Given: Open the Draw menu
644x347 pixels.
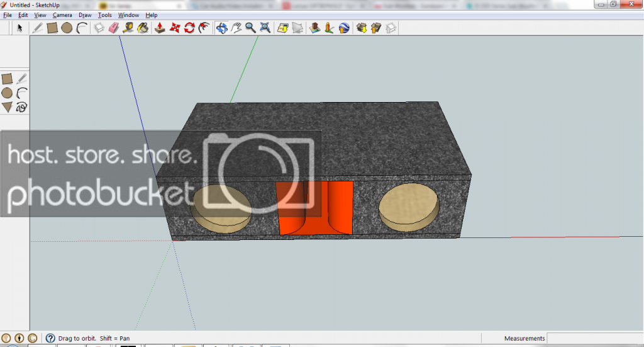Looking at the screenshot, I should [85, 15].
